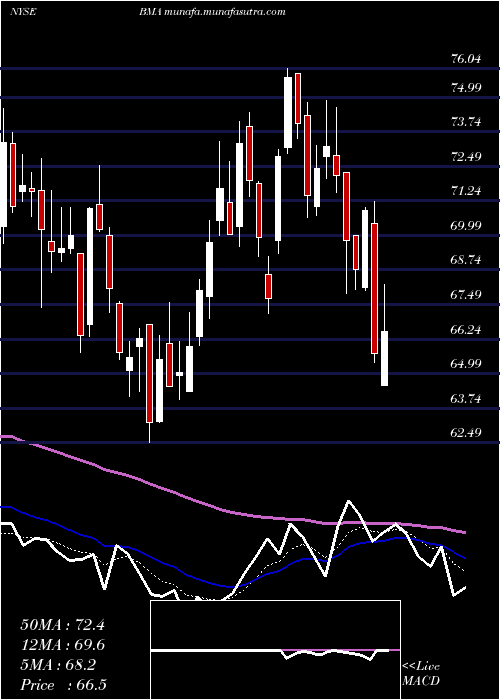
Task: Click the 72.49 price axis label
Action: pos(467,156)
